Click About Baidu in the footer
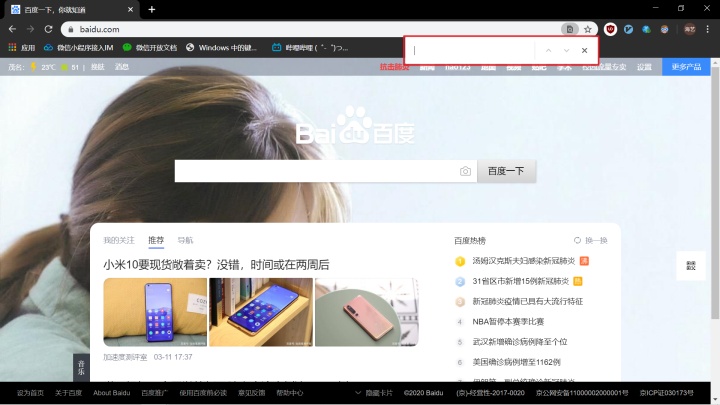This screenshot has height=405, width=720. pyautogui.click(x=112, y=393)
